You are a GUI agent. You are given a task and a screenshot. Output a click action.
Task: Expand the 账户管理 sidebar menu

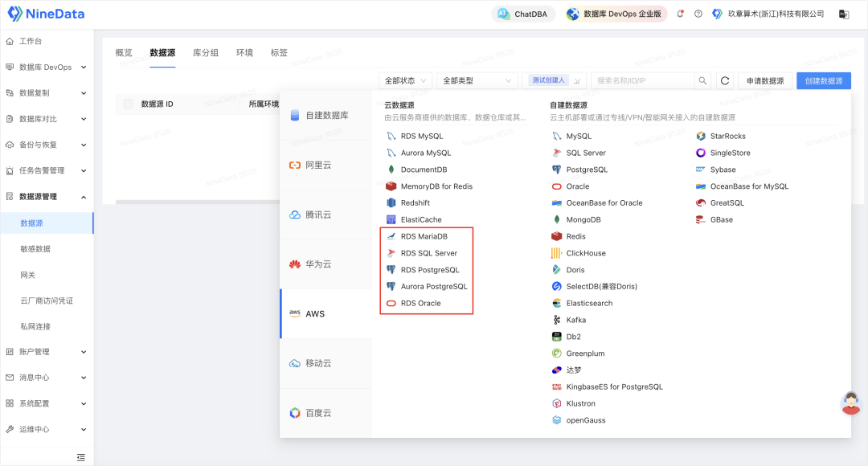pyautogui.click(x=47, y=351)
